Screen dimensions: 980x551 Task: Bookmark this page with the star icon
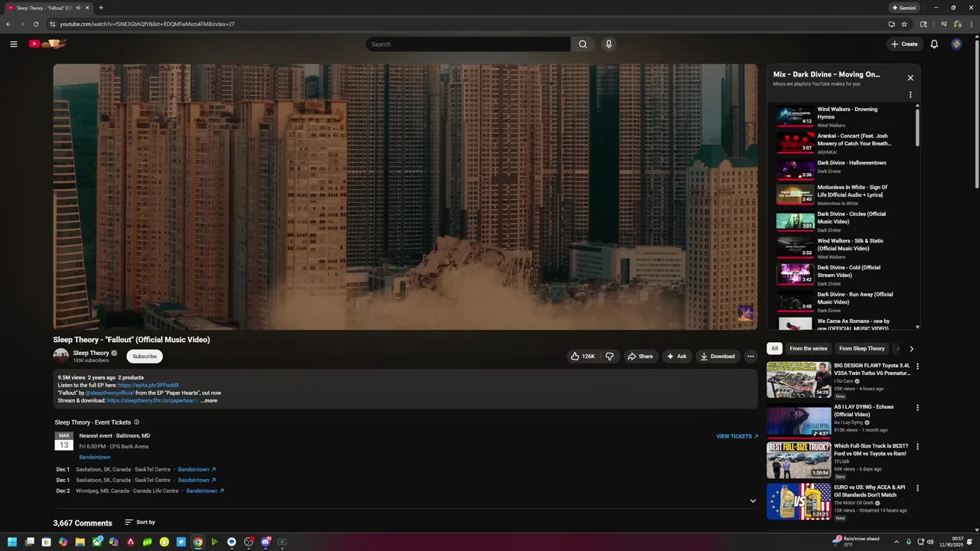point(904,24)
